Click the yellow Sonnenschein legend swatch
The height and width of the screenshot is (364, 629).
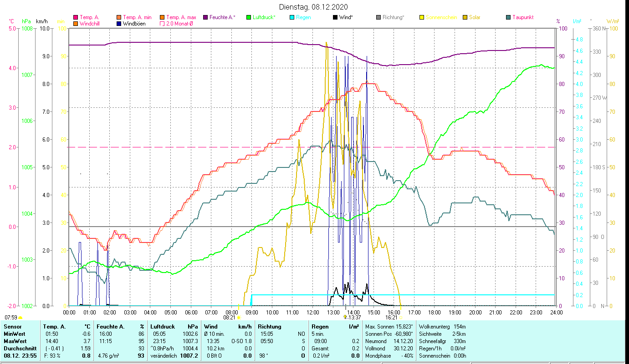click(x=421, y=18)
